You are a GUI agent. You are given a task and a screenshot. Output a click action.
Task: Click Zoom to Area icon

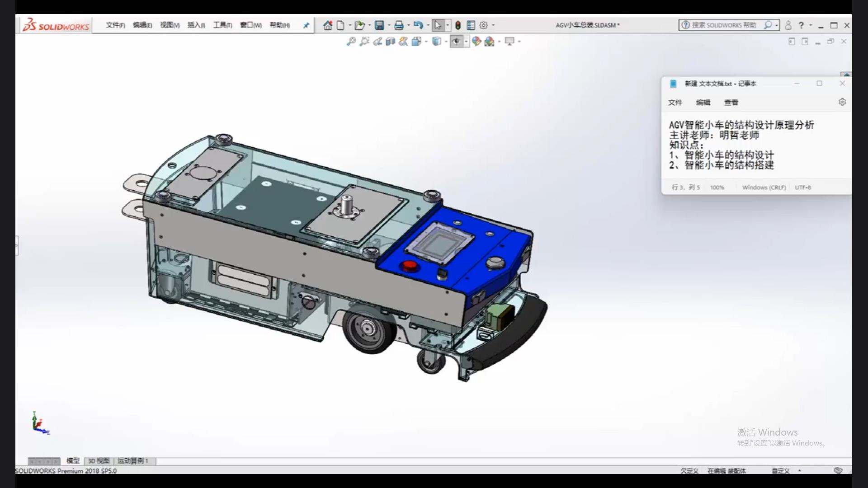coord(364,42)
